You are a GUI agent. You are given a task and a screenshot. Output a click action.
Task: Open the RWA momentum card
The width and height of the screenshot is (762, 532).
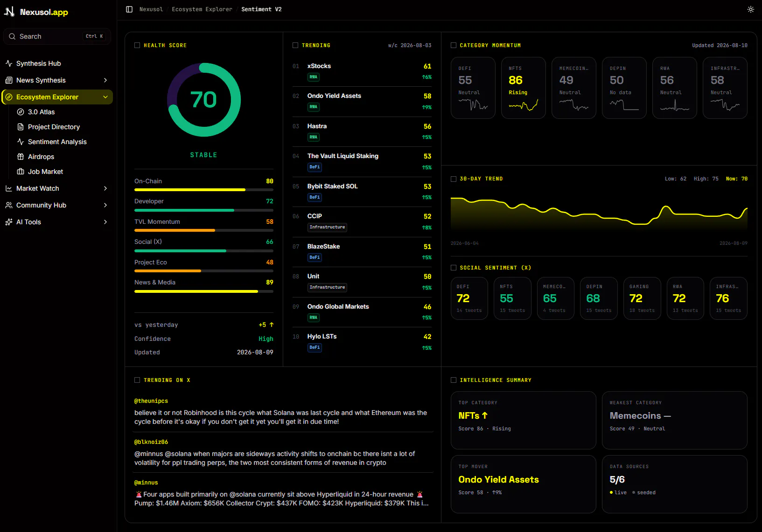click(x=675, y=88)
